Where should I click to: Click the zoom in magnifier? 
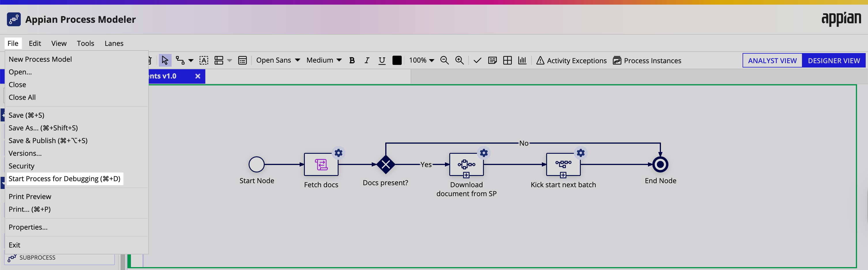coord(460,60)
